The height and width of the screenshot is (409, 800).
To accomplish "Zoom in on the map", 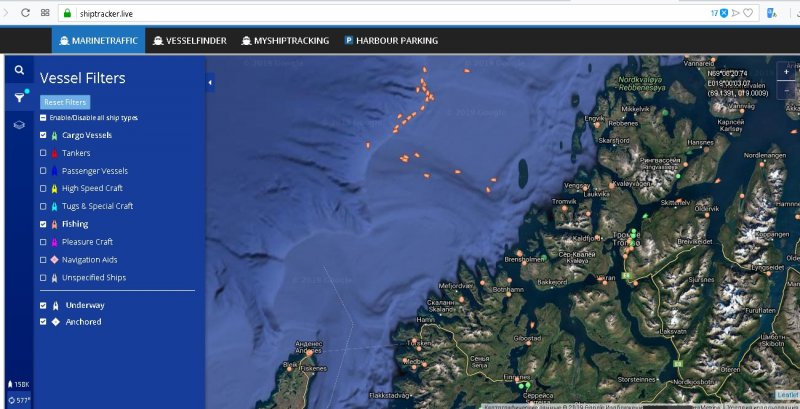I will point(788,71).
